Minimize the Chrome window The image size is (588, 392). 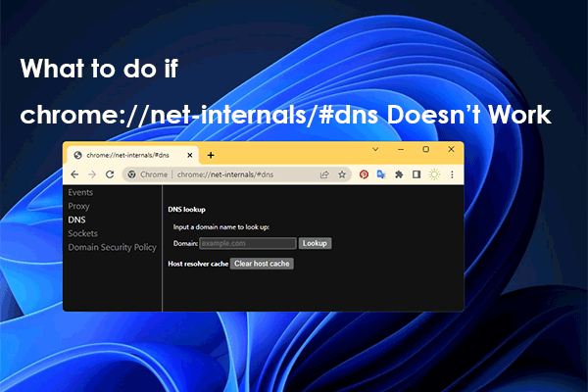[401, 149]
